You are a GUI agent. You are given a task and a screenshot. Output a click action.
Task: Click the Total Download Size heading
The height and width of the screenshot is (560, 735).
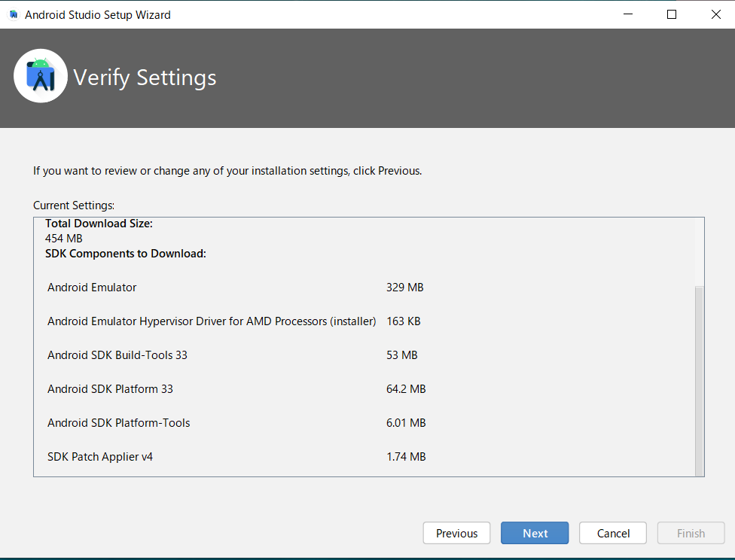[x=99, y=224]
